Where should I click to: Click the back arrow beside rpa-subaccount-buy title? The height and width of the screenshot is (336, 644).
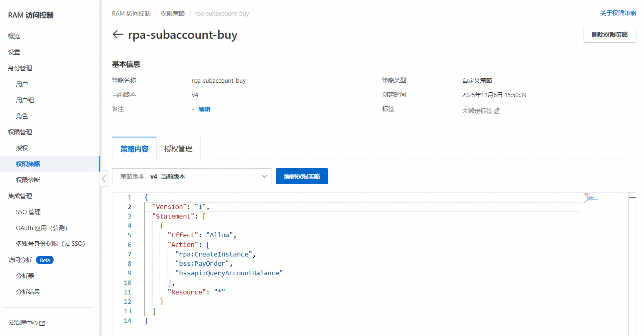tap(118, 34)
